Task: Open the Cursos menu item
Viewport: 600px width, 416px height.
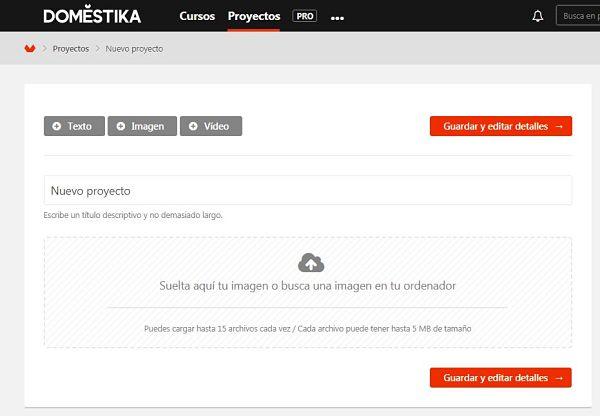Action: (x=197, y=16)
